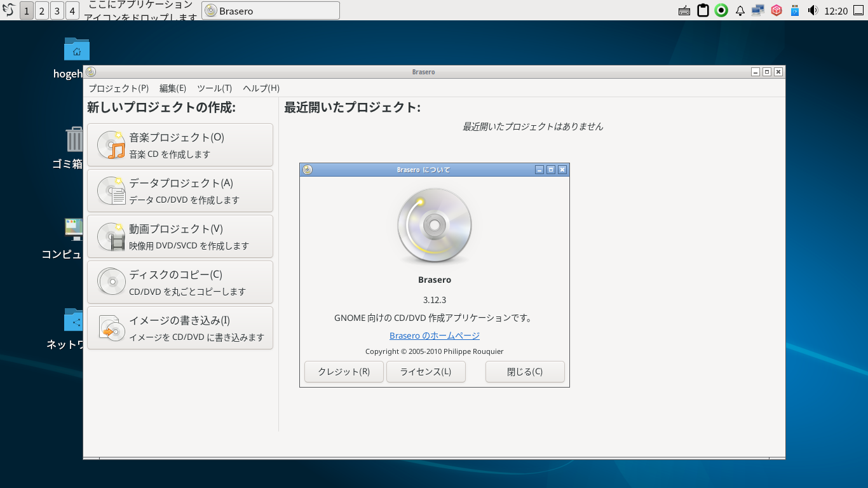Open the 編集(E) menu
The width and height of the screenshot is (868, 488).
coord(173,88)
